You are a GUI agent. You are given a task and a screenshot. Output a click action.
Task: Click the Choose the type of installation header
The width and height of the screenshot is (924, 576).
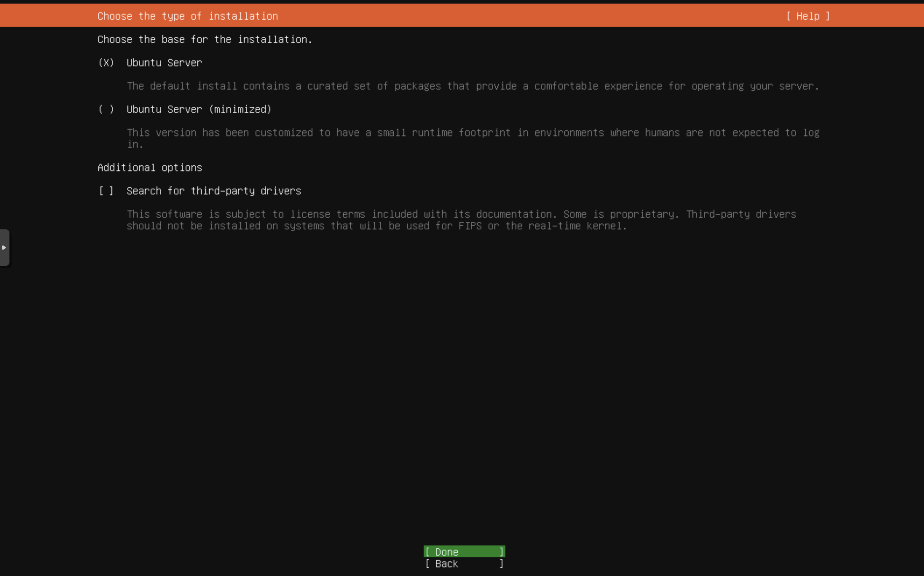(x=187, y=16)
